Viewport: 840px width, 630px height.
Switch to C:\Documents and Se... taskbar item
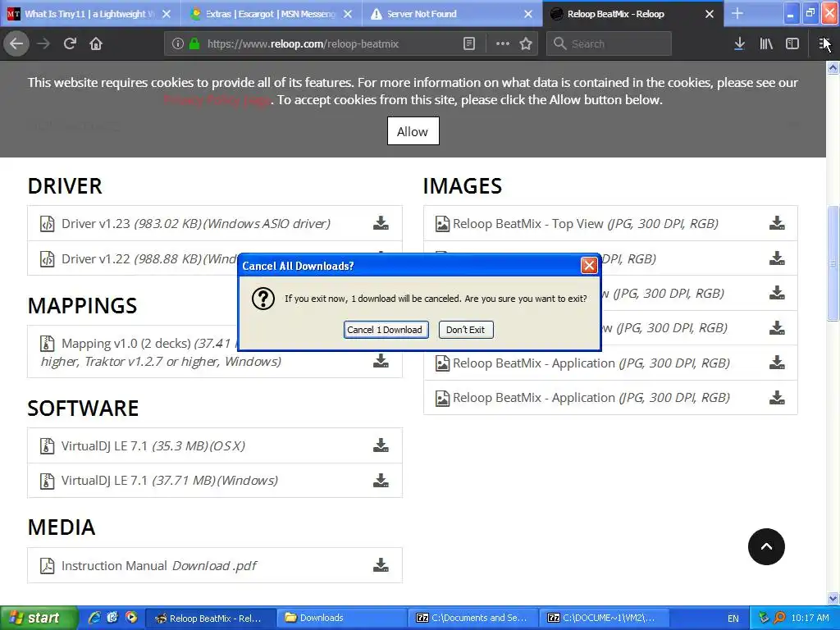[x=472, y=618]
